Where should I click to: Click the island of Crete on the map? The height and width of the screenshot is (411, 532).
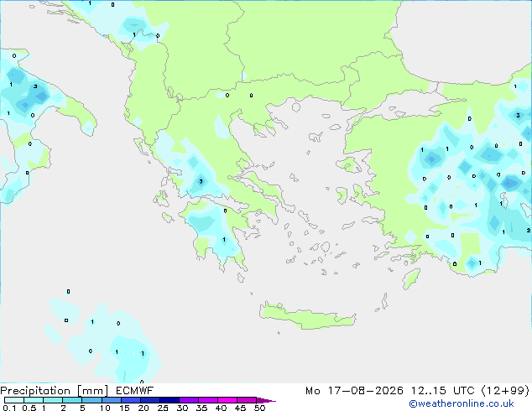click(x=307, y=316)
